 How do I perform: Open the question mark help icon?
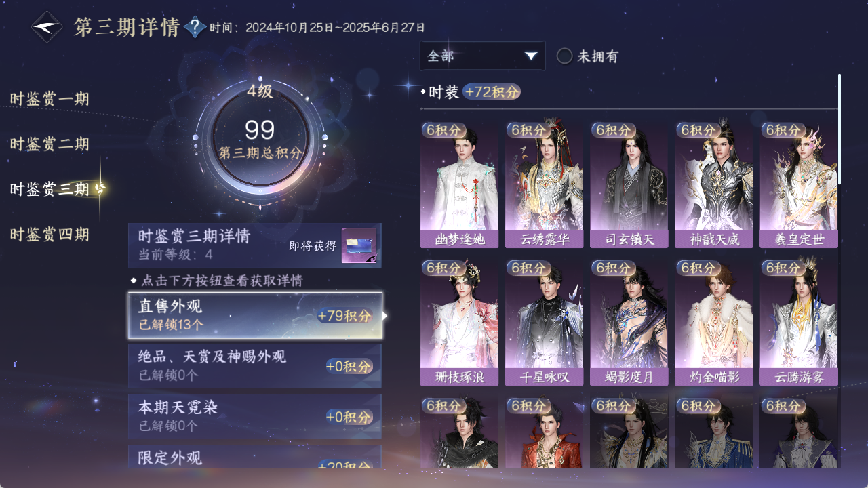point(195,27)
